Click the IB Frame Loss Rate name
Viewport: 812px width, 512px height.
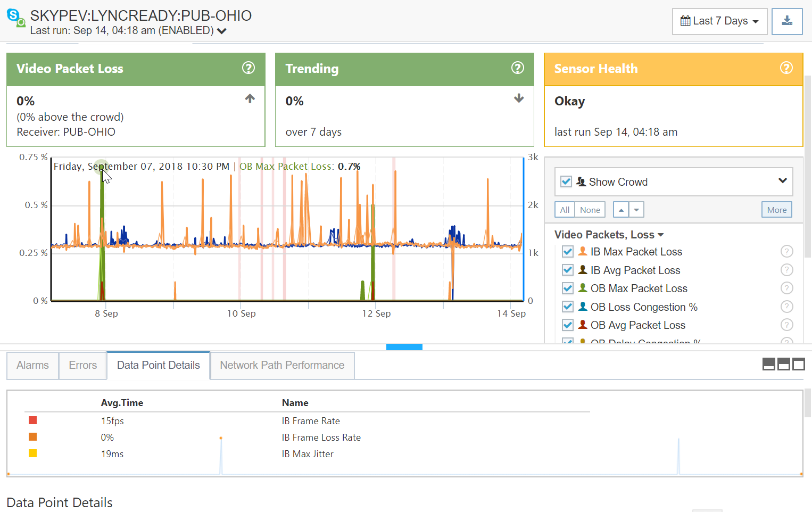321,437
